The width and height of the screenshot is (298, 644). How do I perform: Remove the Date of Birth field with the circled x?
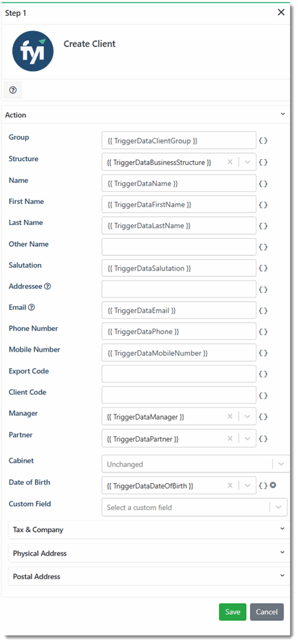tap(272, 486)
